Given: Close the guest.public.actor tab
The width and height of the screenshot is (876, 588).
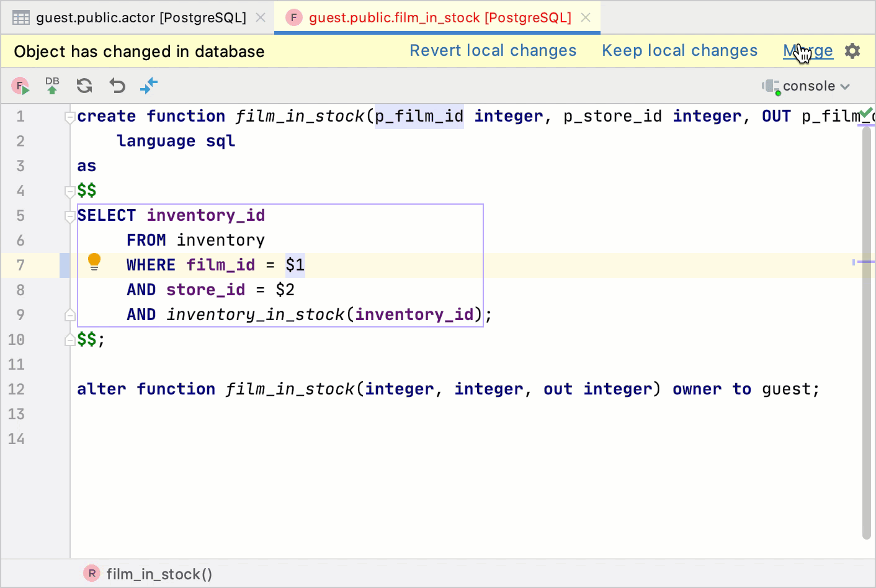Looking at the screenshot, I should (260, 17).
